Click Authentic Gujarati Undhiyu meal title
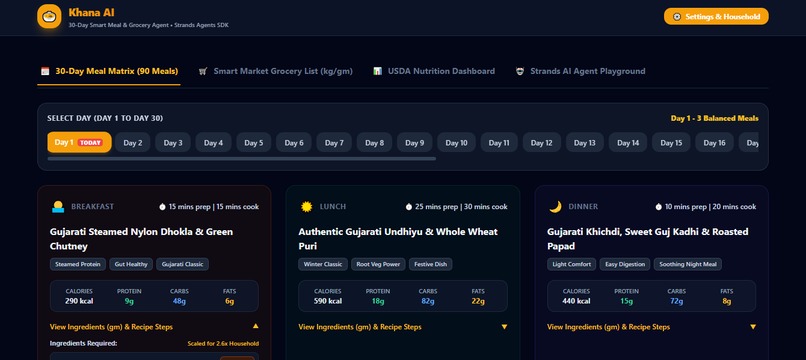Screen dimensions: 806x360 click(398, 239)
